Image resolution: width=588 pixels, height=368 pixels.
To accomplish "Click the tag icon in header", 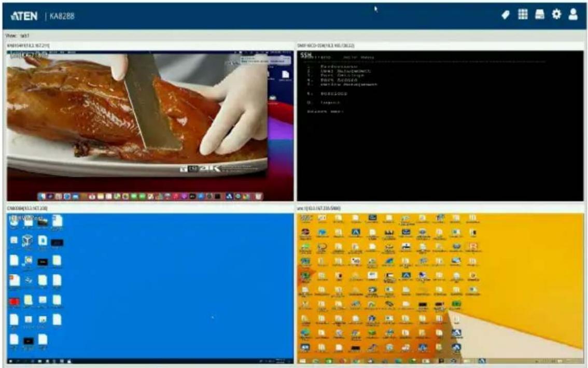I will [506, 15].
